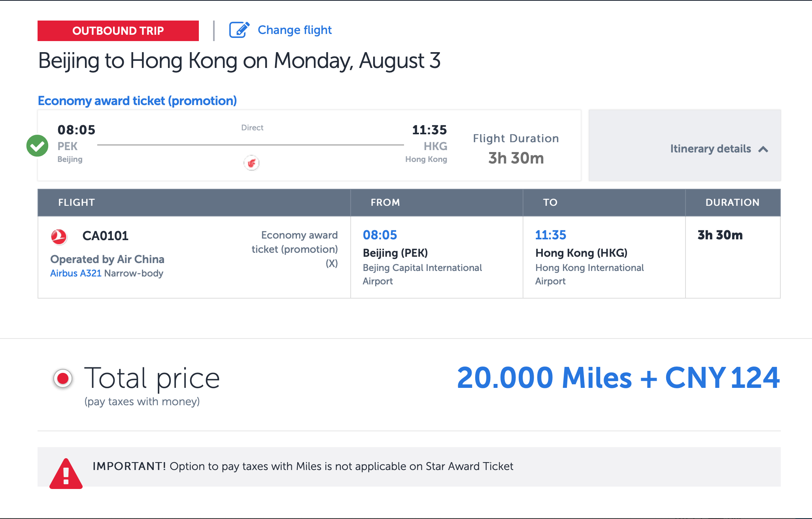Click the OUTBOUND TRIP red label
812x519 pixels.
pyautogui.click(x=118, y=31)
